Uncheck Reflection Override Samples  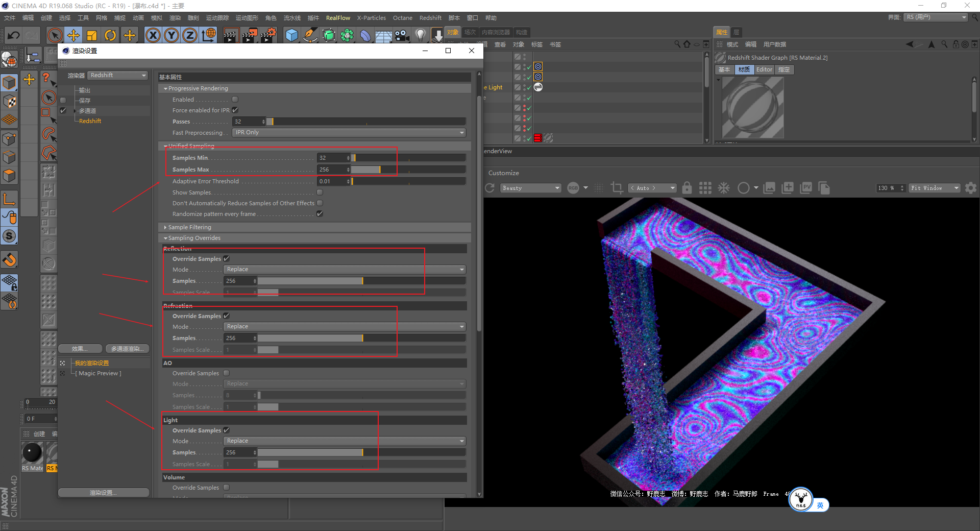[227, 259]
